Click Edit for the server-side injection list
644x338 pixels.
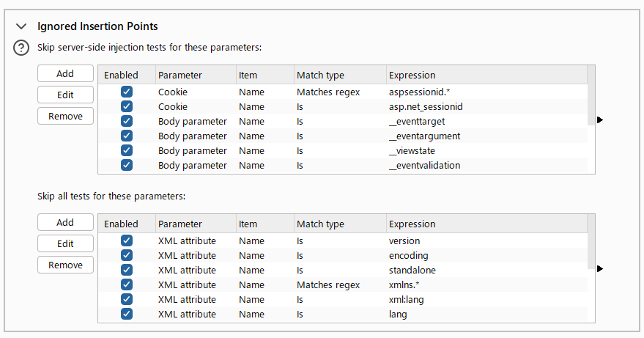pyautogui.click(x=65, y=95)
